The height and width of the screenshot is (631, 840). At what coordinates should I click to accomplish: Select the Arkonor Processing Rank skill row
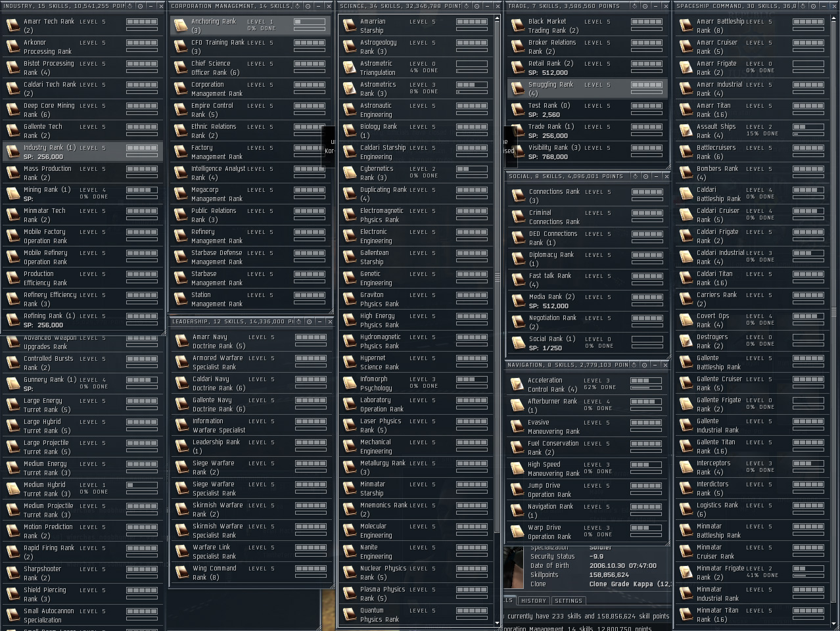coord(83,47)
